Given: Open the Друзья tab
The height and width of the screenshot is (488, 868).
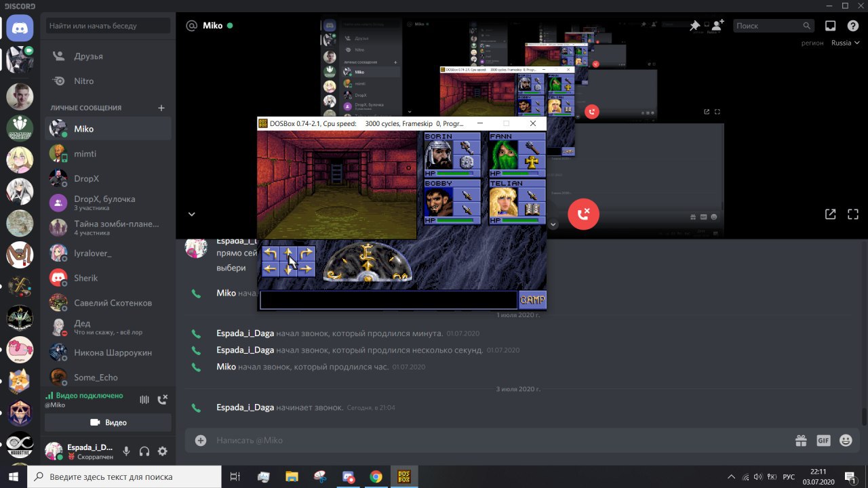Looking at the screenshot, I should coord(108,56).
